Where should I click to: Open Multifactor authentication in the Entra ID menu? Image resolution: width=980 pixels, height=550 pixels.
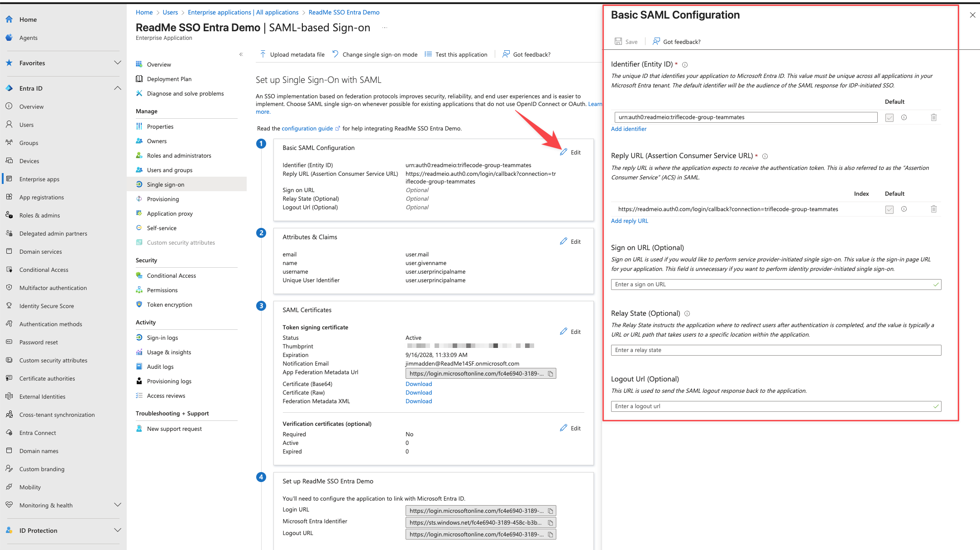53,288
